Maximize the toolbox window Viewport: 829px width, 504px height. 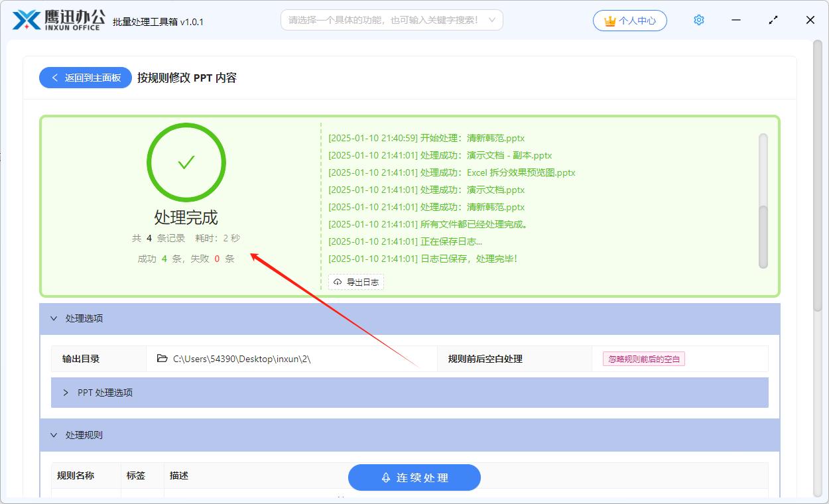pos(773,21)
